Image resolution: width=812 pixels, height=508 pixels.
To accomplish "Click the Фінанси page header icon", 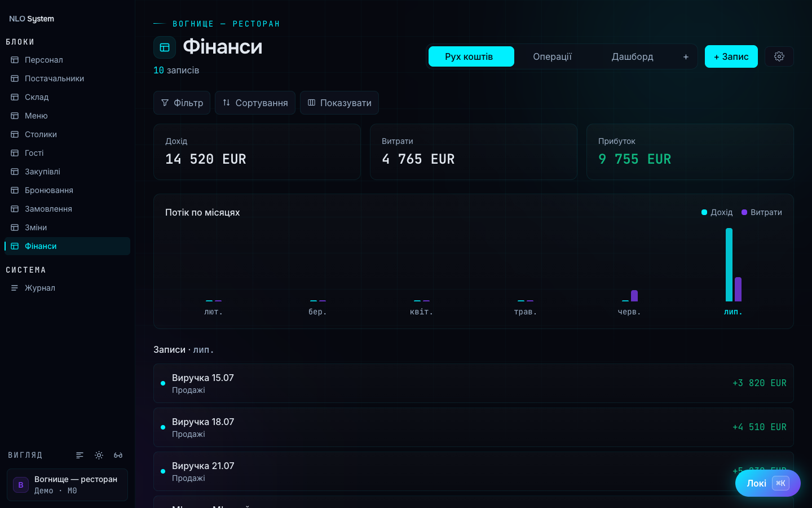I will (165, 47).
